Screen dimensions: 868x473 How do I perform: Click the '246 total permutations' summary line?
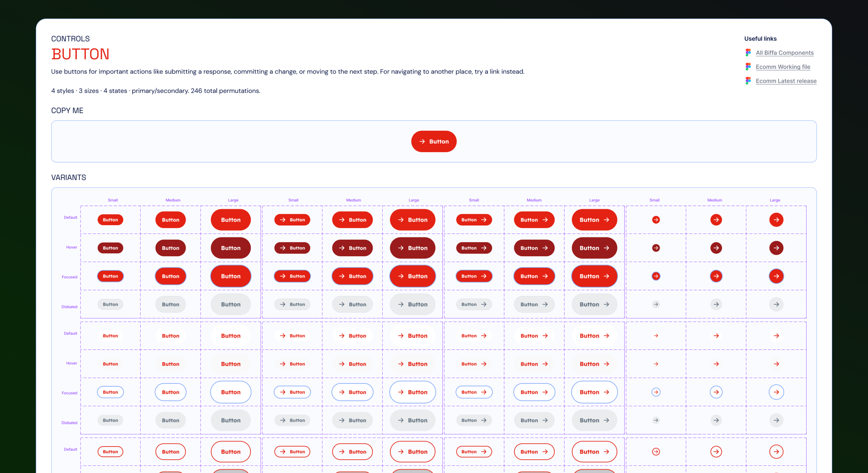[156, 91]
